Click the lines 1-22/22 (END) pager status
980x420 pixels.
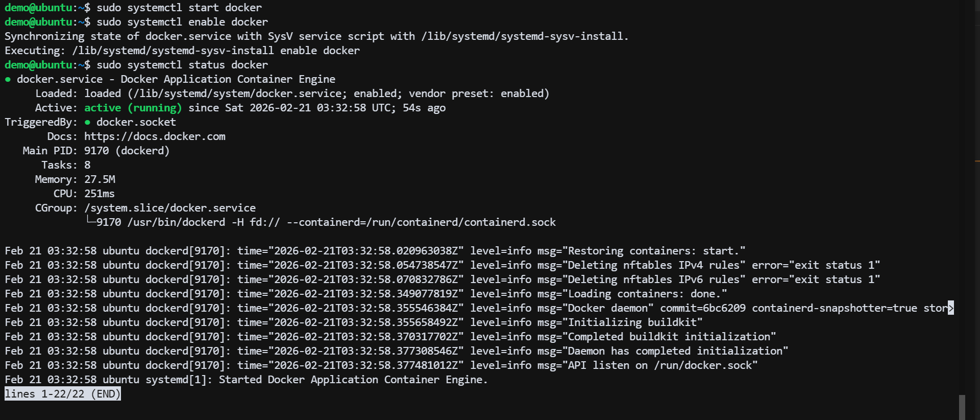pyautogui.click(x=62, y=394)
